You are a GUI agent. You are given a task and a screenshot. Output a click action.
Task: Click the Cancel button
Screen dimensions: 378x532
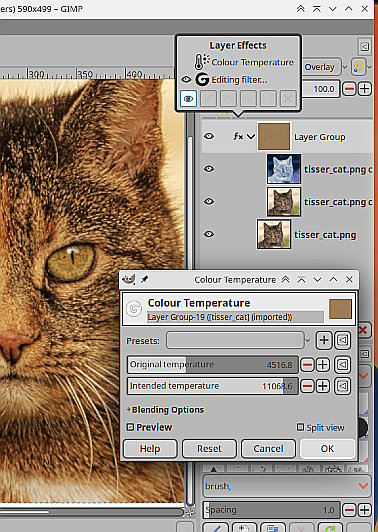(x=268, y=449)
